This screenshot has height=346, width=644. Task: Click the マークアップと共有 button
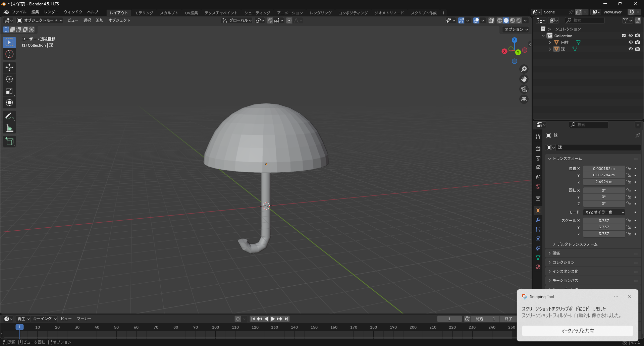(577, 331)
